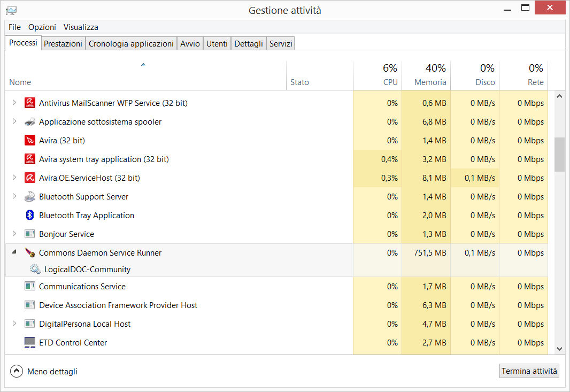Sort by the Nome column header
The image size is (570, 392).
(x=145, y=75)
